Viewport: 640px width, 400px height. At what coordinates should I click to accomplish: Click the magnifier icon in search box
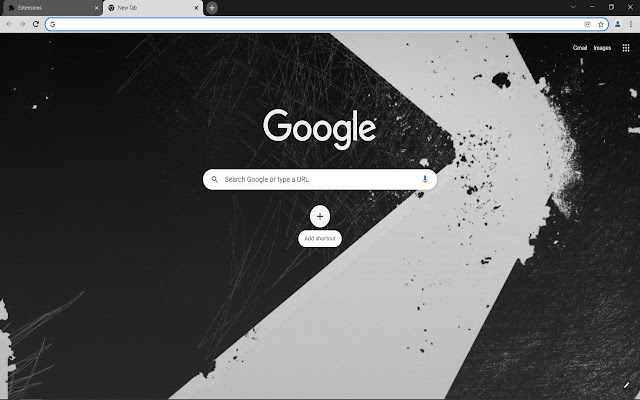[215, 179]
